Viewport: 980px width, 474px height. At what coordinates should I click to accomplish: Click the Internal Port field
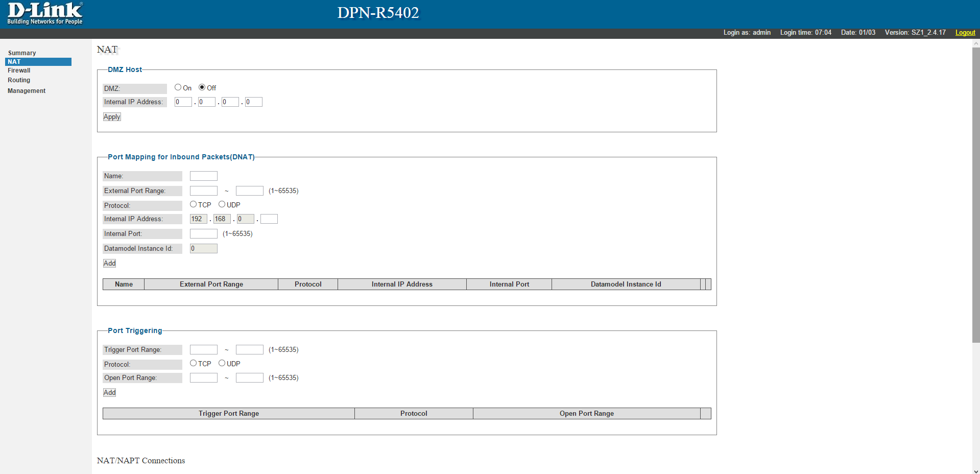[x=203, y=234]
